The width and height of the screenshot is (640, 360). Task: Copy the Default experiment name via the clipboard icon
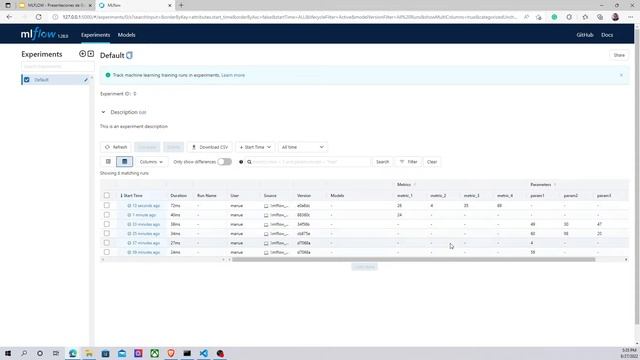pos(129,55)
